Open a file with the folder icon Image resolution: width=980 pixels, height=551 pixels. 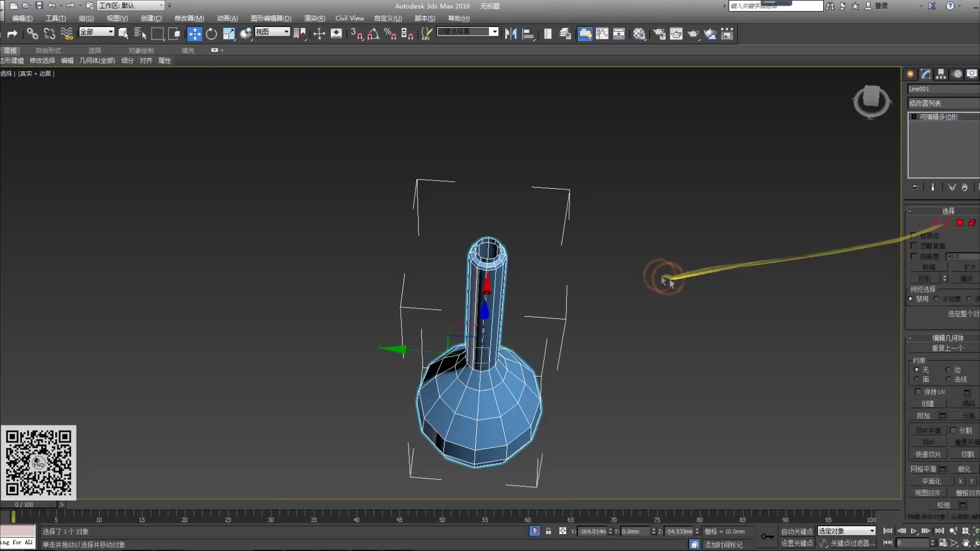[26, 6]
